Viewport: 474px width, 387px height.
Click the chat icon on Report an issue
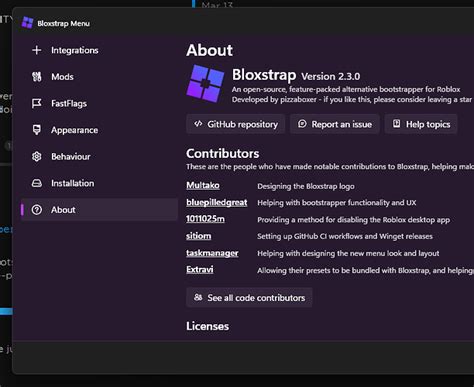coord(302,124)
